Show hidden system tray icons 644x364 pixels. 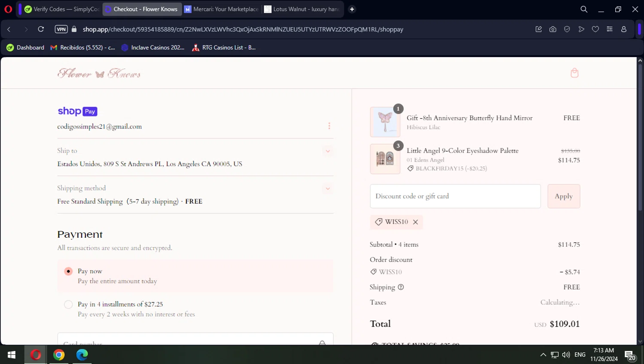[543, 355]
